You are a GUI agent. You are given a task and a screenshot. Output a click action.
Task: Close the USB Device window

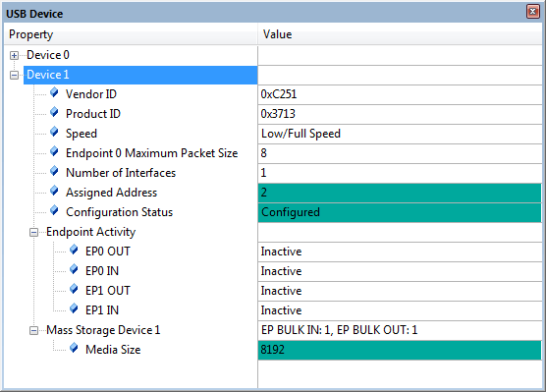533,12
